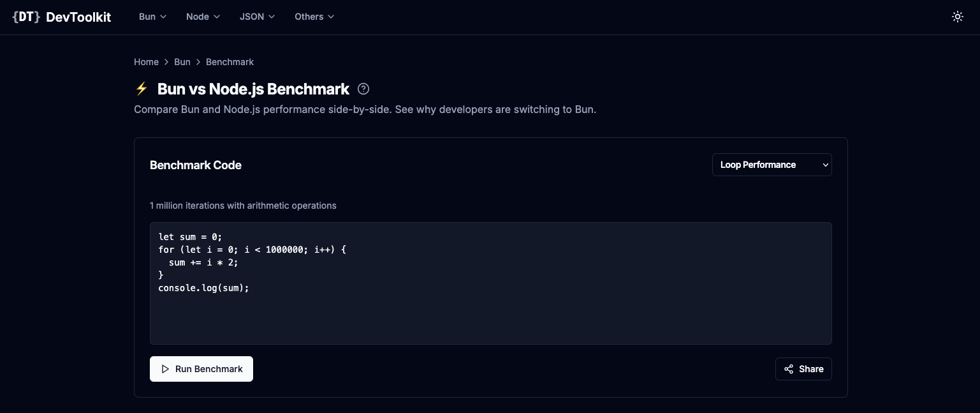The image size is (980, 413).
Task: Open the Others navigation menu
Action: [x=314, y=17]
